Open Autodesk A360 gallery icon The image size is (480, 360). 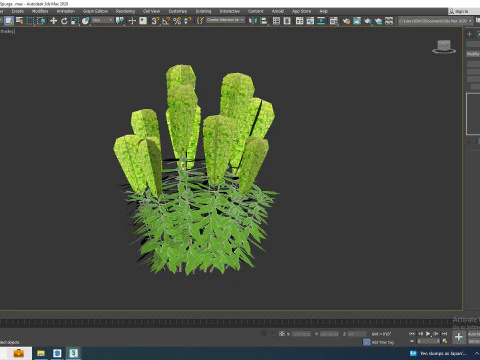389,21
